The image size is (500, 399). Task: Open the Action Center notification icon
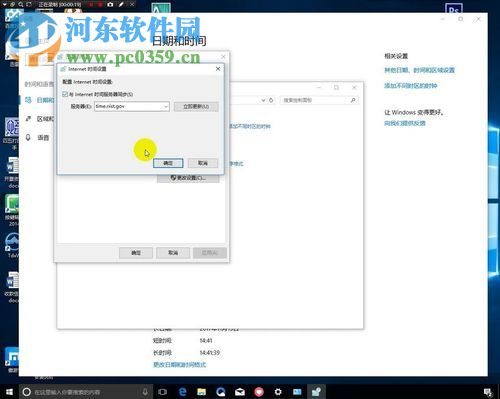(488, 392)
